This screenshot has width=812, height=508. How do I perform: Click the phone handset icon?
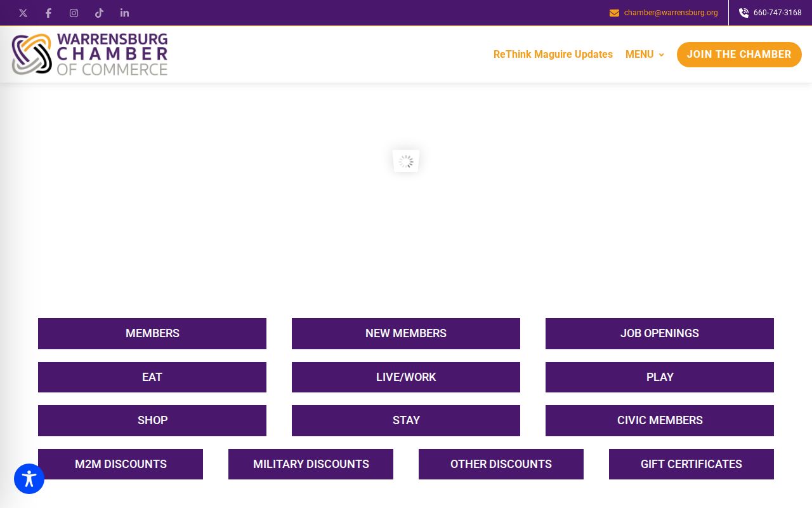tap(743, 13)
